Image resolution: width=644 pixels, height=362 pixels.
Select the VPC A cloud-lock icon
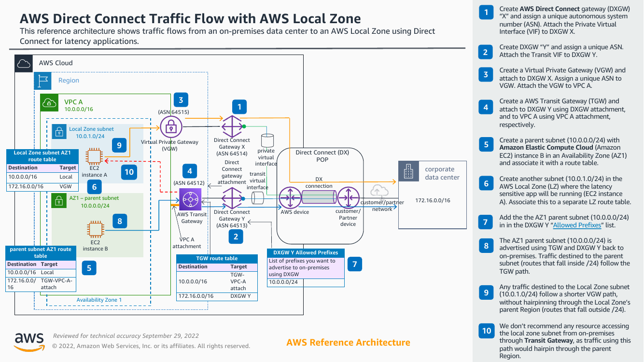49,102
